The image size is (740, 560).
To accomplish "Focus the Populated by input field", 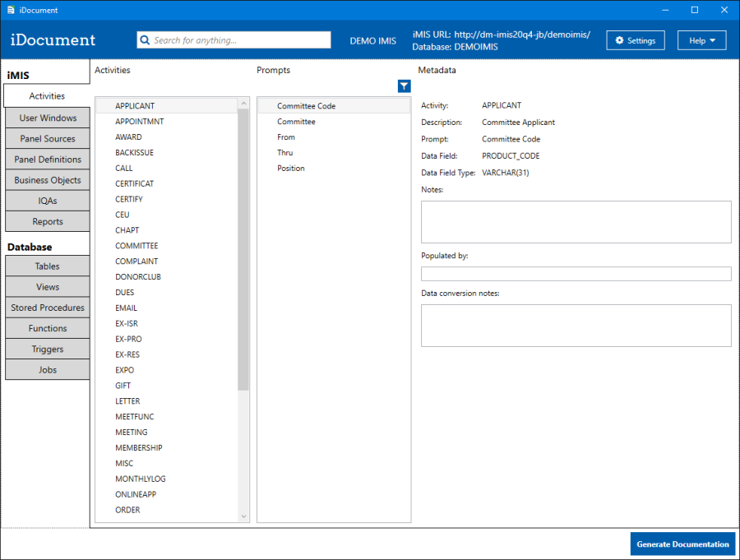I will click(x=576, y=274).
